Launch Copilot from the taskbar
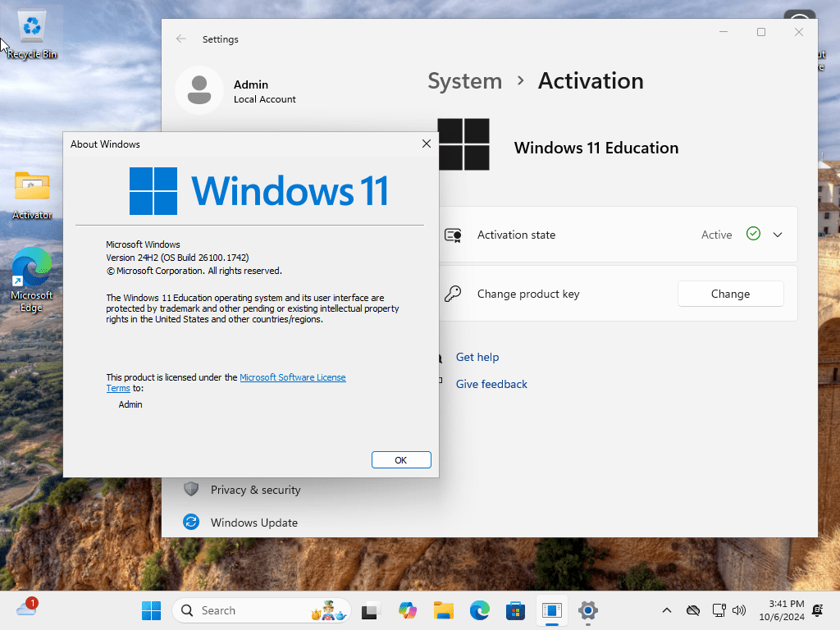This screenshot has width=840, height=630. [x=408, y=610]
